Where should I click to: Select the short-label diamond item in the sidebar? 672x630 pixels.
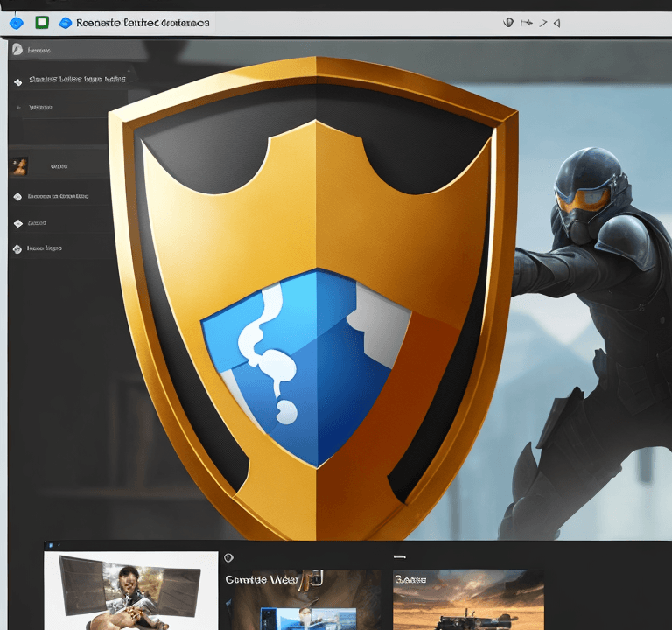(x=30, y=223)
